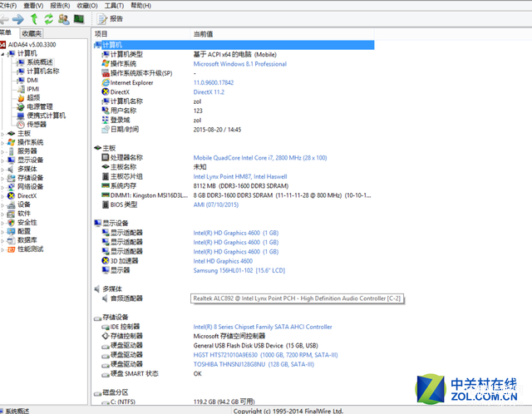Image resolution: width=532 pixels, height=414 pixels.
Task: Open Mobile QuadCore Intel Core i7 link
Action: coord(260,158)
